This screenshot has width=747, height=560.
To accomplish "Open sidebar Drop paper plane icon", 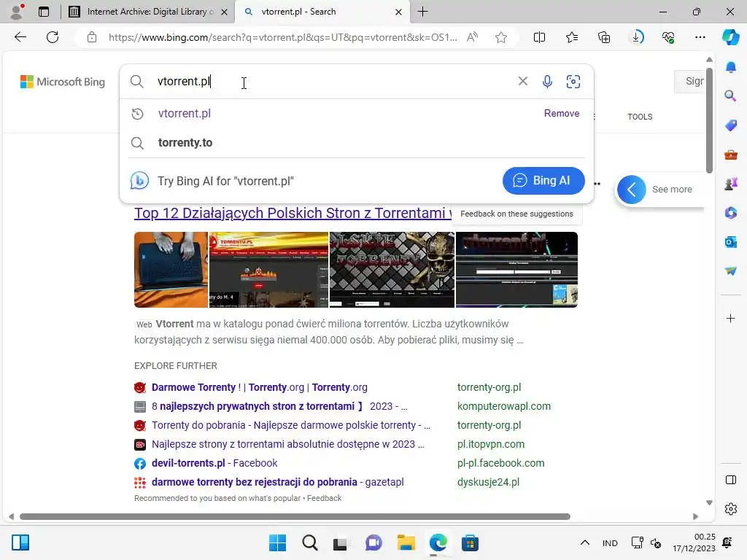I will [x=731, y=271].
